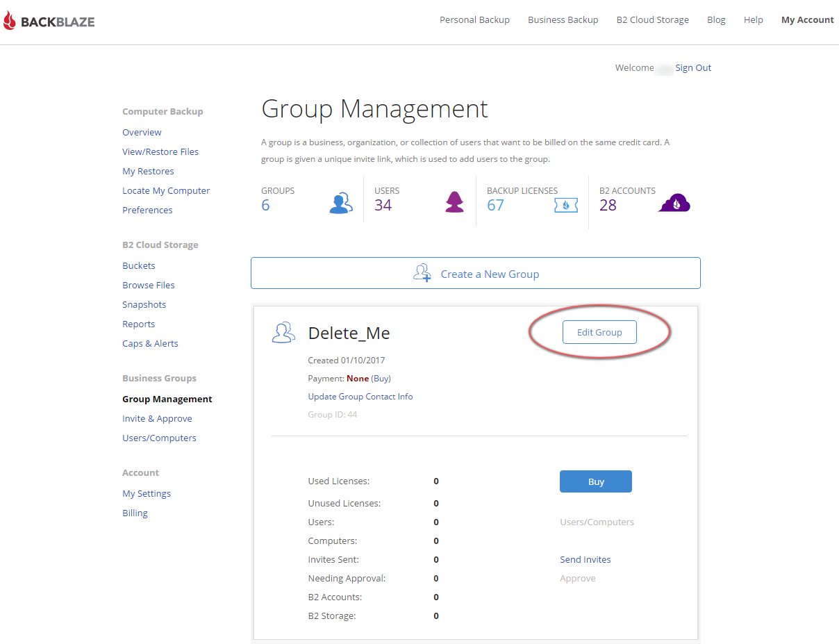The image size is (839, 644).
Task: Select Group Management in the sidebar
Action: 167,399
